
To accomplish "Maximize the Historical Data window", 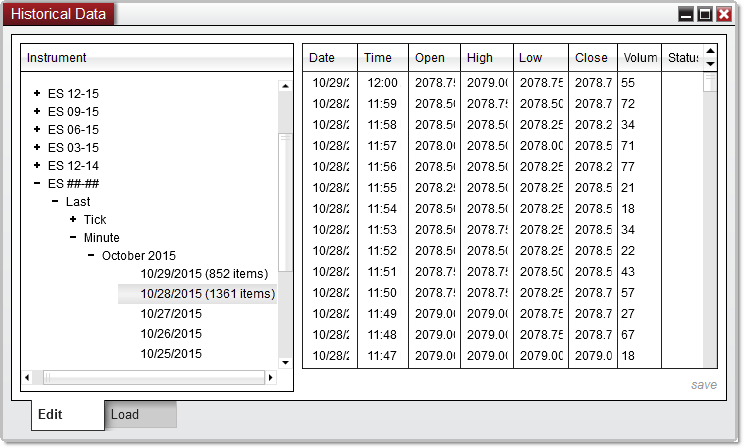I will (704, 14).
